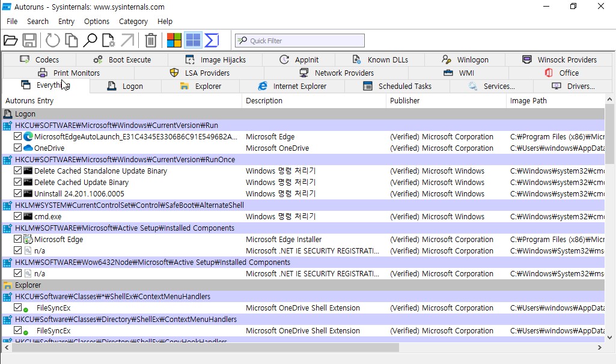
Task: Open the Search menu
Action: (38, 22)
